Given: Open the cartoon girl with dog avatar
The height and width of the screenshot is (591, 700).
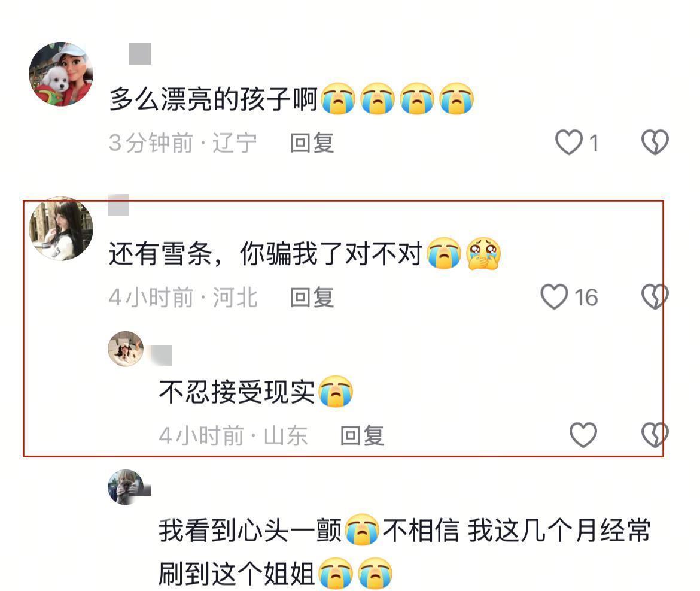Looking at the screenshot, I should coord(61,74).
